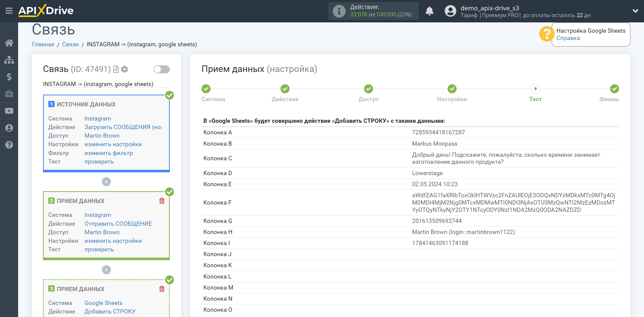Image resolution: width=644 pixels, height=317 pixels.
Task: Open the Справка link
Action: pyautogui.click(x=568, y=38)
